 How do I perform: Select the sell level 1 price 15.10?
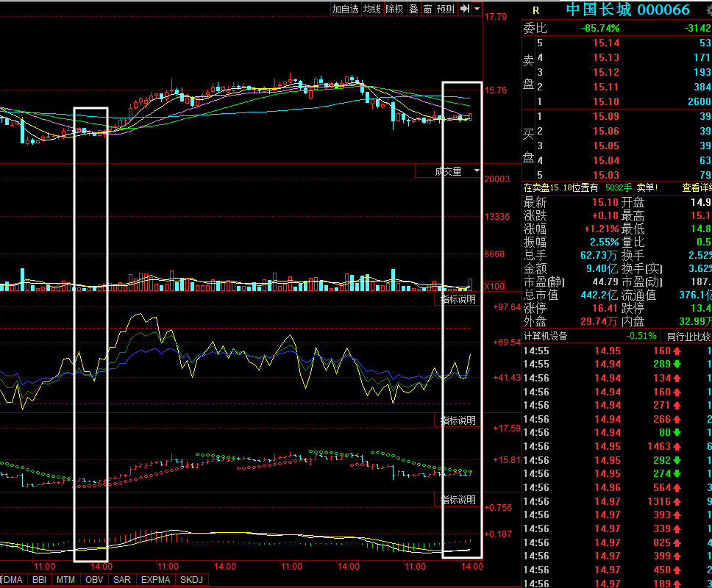pyautogui.click(x=606, y=101)
